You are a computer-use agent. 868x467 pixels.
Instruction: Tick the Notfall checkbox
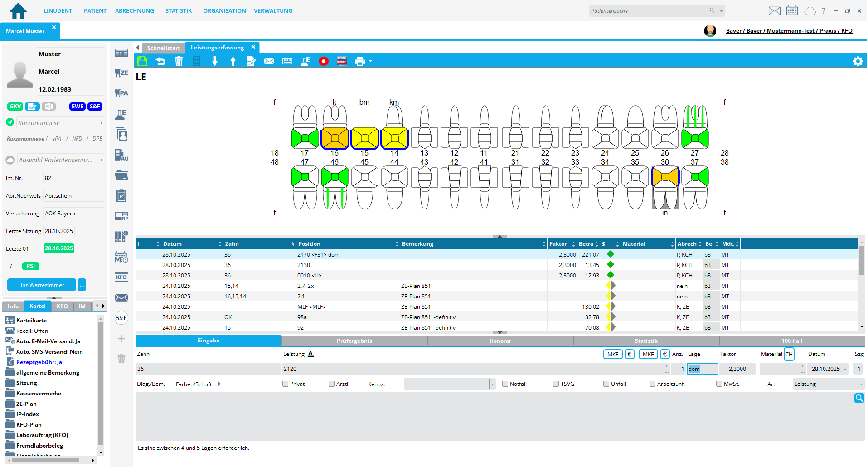pyautogui.click(x=505, y=384)
